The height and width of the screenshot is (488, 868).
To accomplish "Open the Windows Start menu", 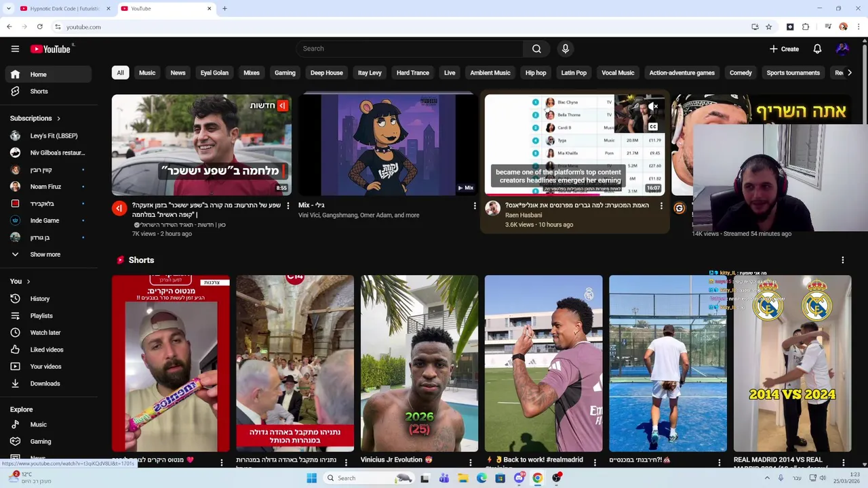I will point(311,478).
